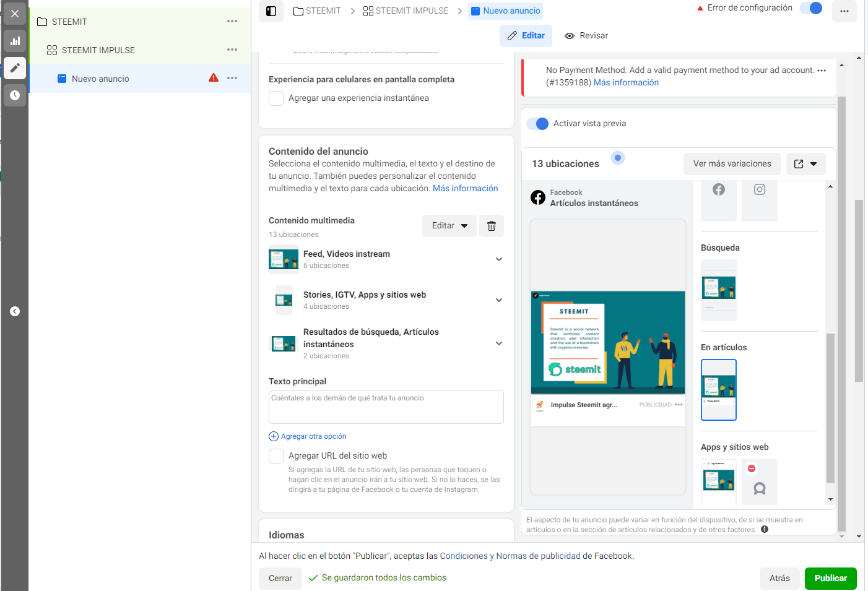Open the clock history icon in the sidebar
This screenshot has width=868, height=591.
(15, 95)
